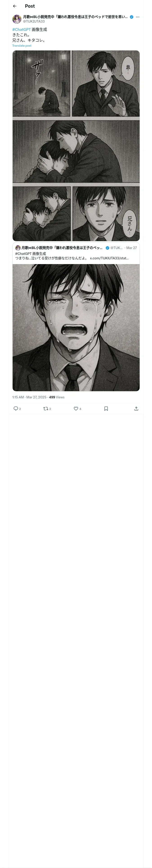Open the repost options menu

[x=46, y=408]
